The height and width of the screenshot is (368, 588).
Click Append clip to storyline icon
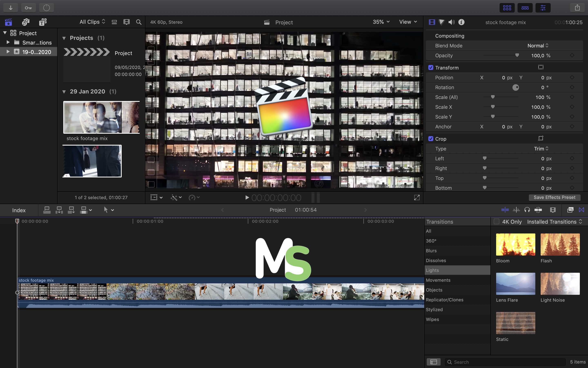click(x=71, y=210)
